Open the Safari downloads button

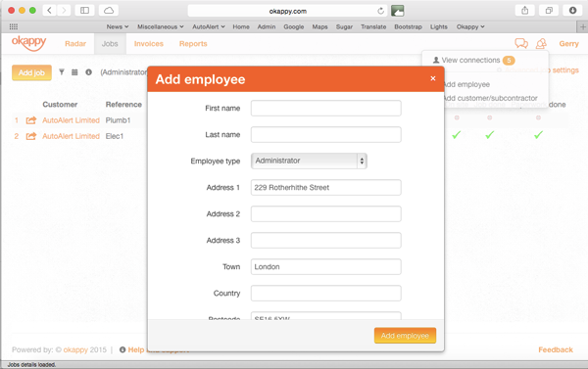pyautogui.click(x=572, y=10)
